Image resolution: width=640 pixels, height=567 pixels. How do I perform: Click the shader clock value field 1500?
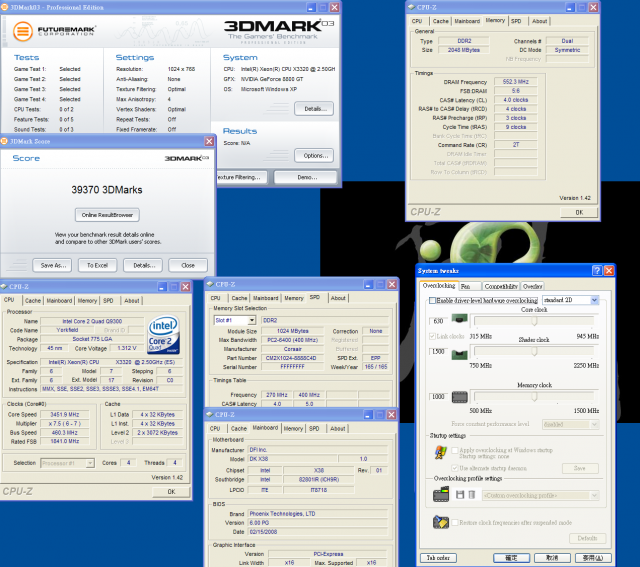[438, 351]
